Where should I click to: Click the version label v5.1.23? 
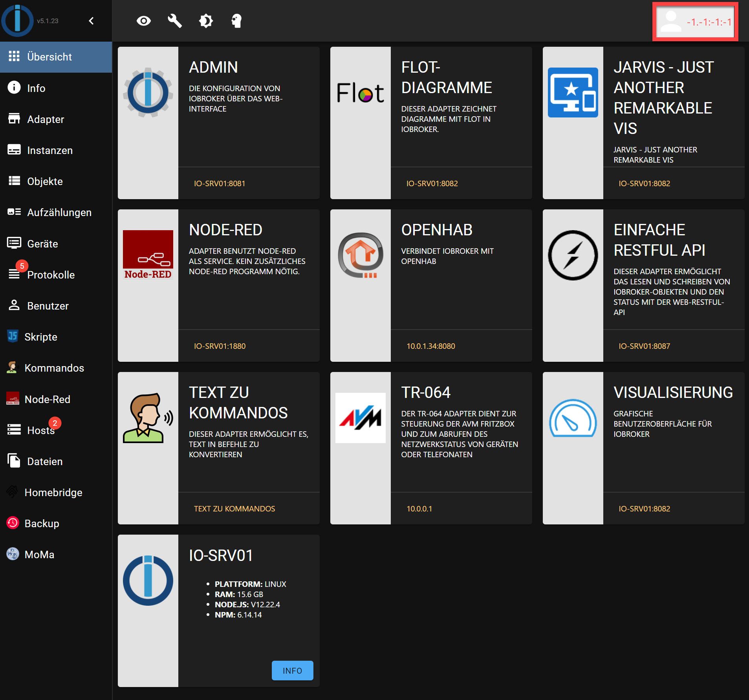coord(48,21)
